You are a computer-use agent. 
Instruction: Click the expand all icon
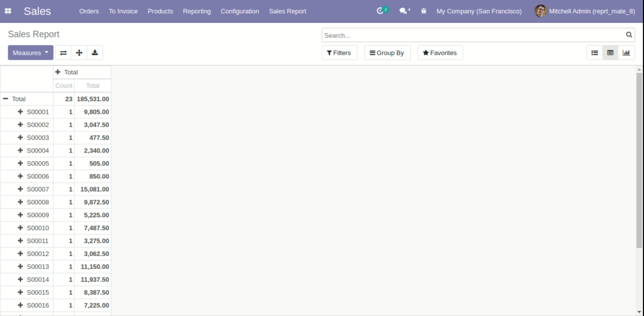click(x=79, y=53)
